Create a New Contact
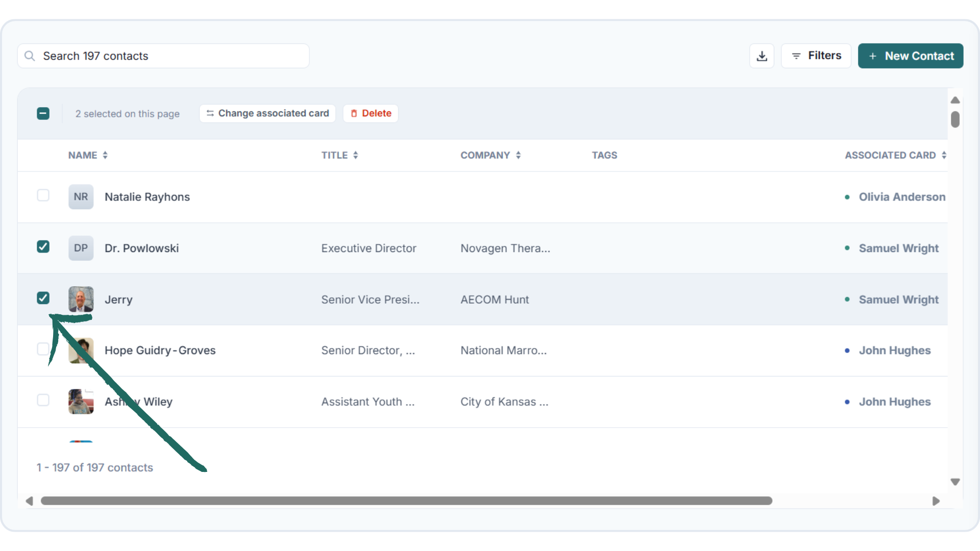The height and width of the screenshot is (551, 980). point(911,56)
